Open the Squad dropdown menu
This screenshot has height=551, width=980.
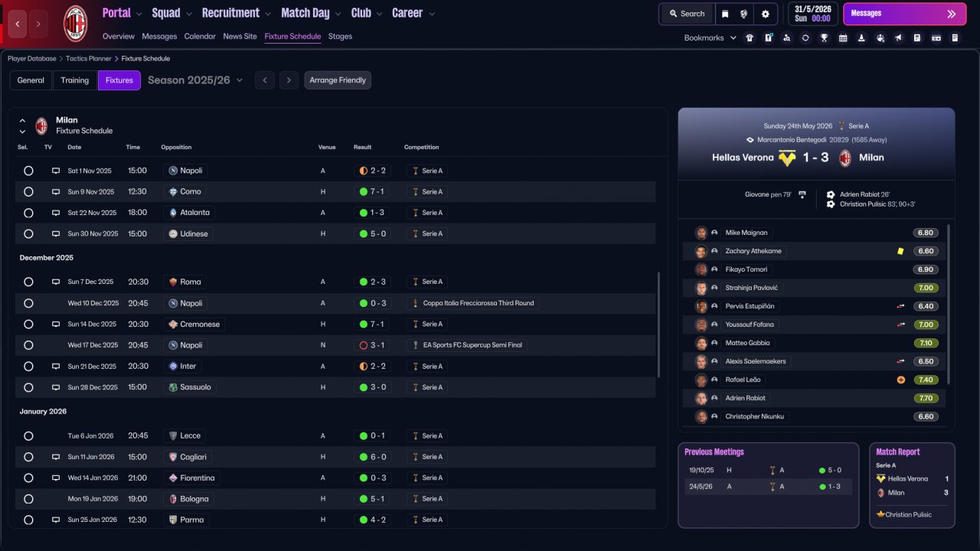point(171,13)
